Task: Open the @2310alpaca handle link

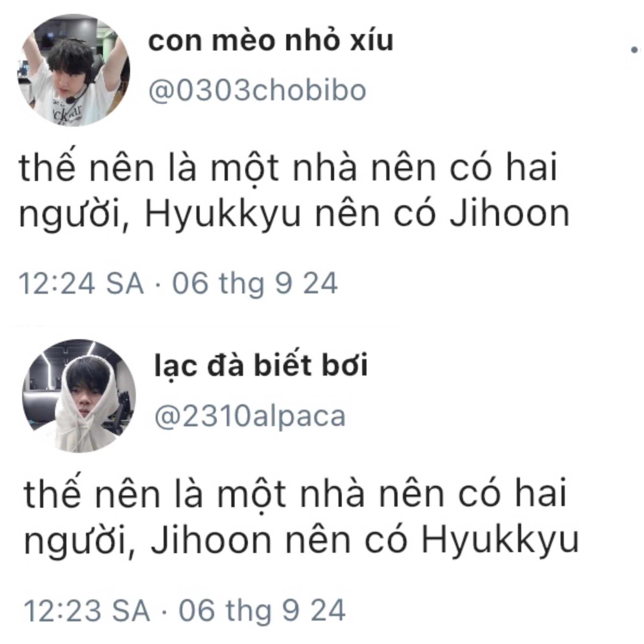Action: 250,416
